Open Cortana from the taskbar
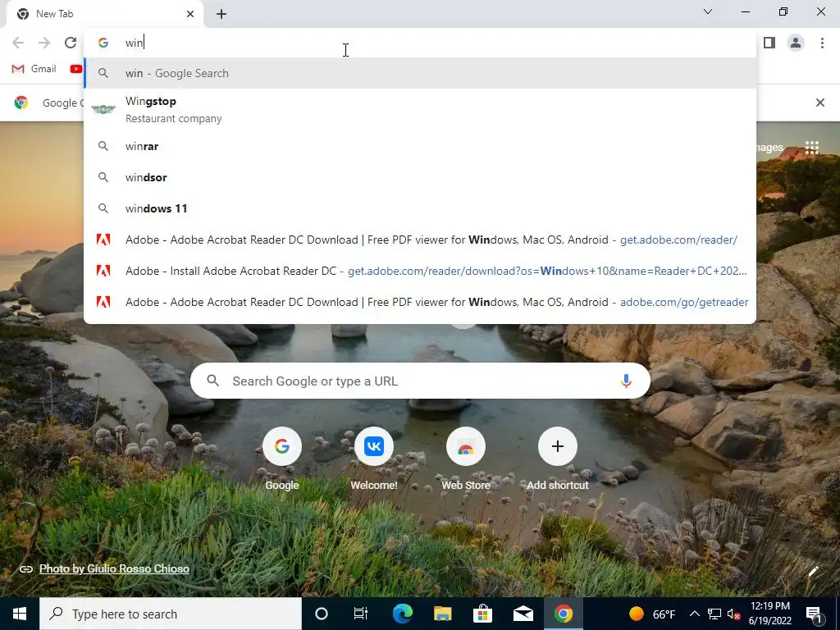 tap(322, 614)
